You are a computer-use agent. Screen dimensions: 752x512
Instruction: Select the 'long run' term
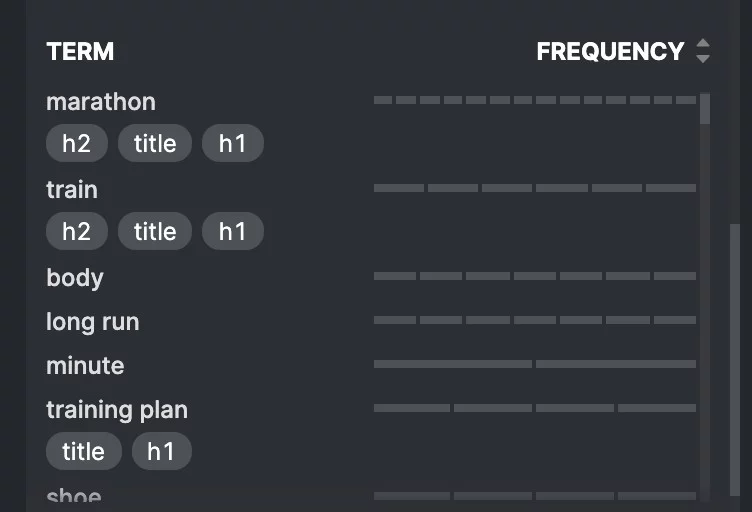[93, 321]
